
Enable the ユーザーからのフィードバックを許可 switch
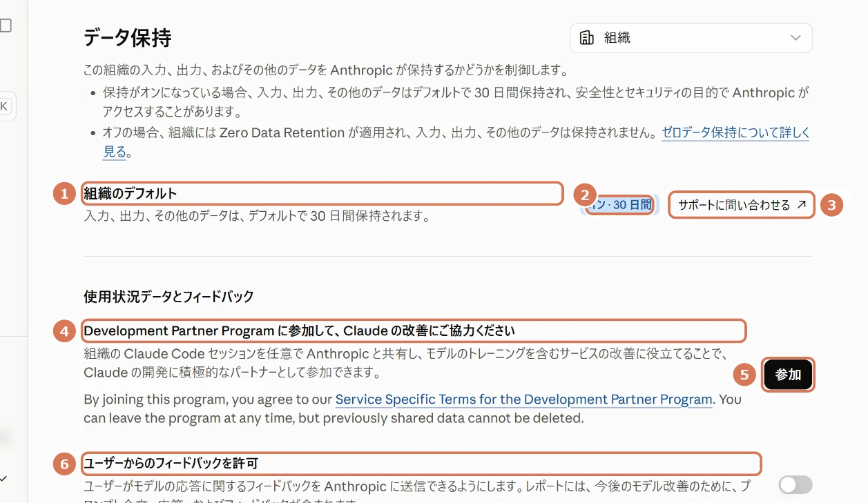pyautogui.click(x=795, y=485)
